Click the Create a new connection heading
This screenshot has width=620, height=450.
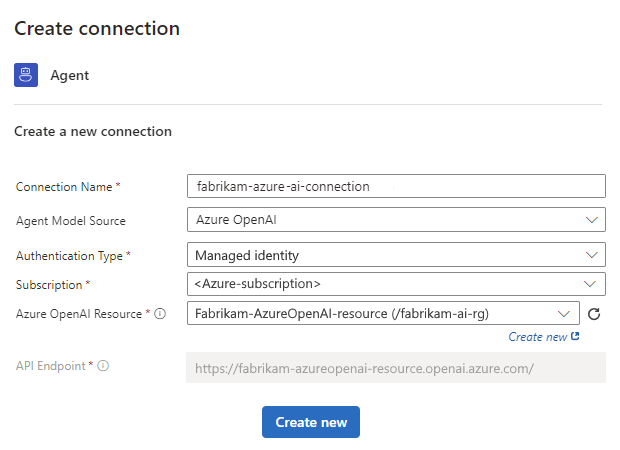[x=93, y=131]
